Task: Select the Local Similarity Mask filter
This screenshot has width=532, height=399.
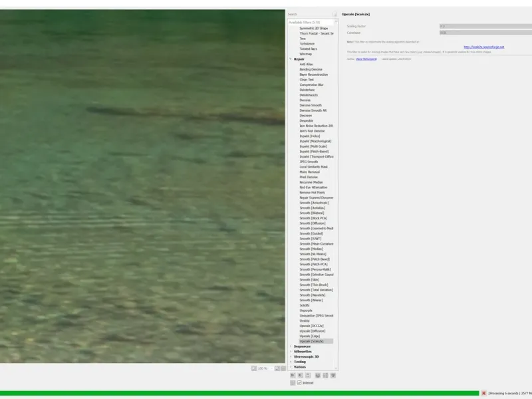Action: tap(313, 167)
